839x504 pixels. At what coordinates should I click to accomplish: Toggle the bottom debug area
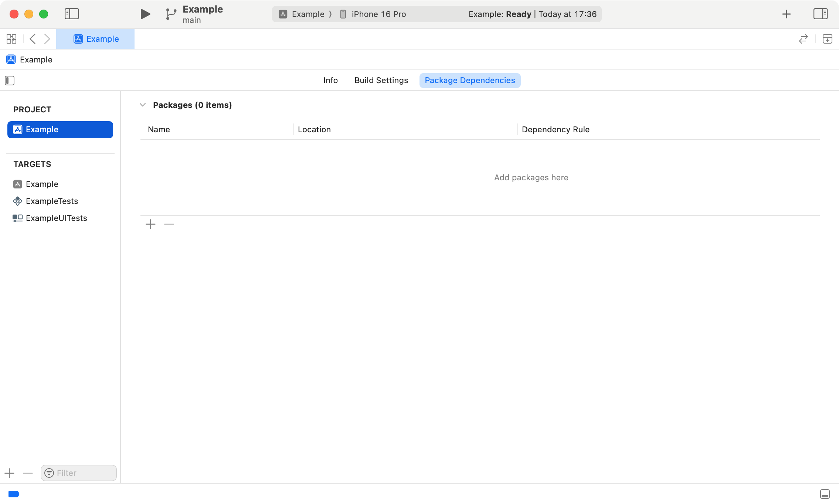click(x=825, y=494)
